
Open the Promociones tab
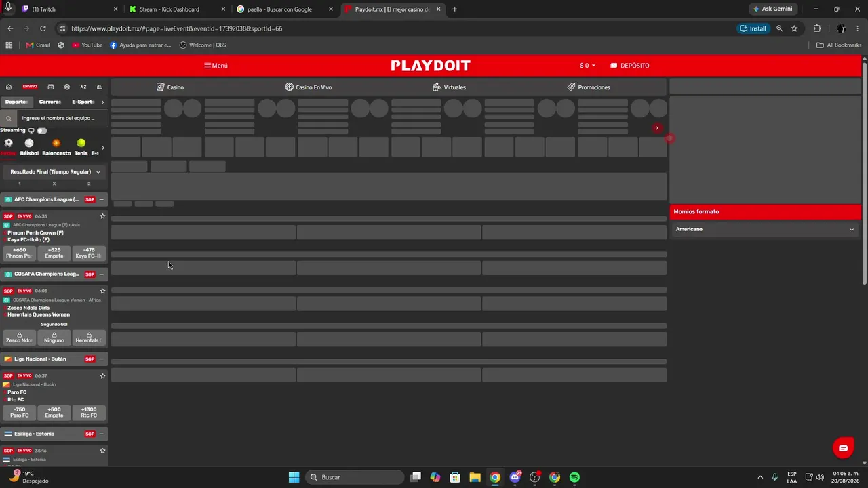pos(589,87)
